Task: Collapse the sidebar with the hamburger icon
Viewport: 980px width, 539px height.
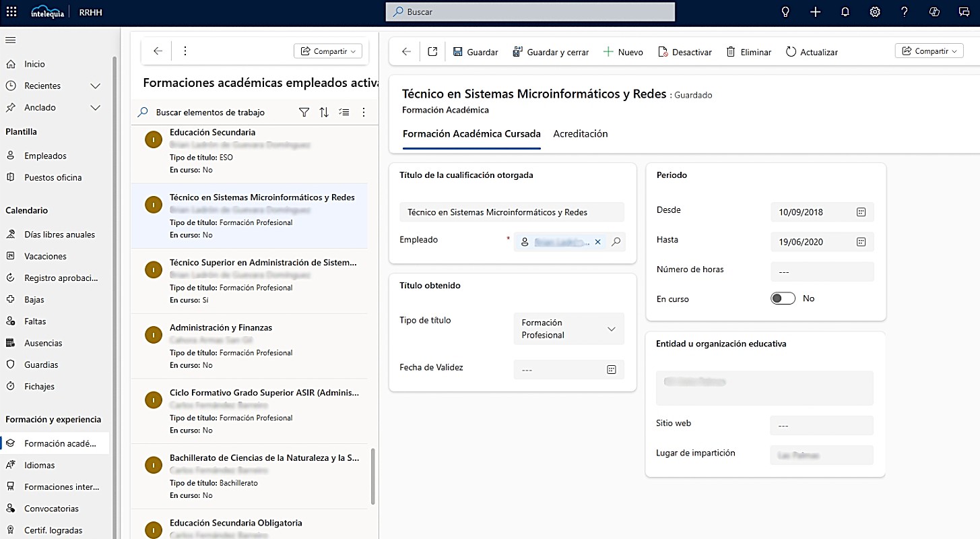Action: coord(11,38)
